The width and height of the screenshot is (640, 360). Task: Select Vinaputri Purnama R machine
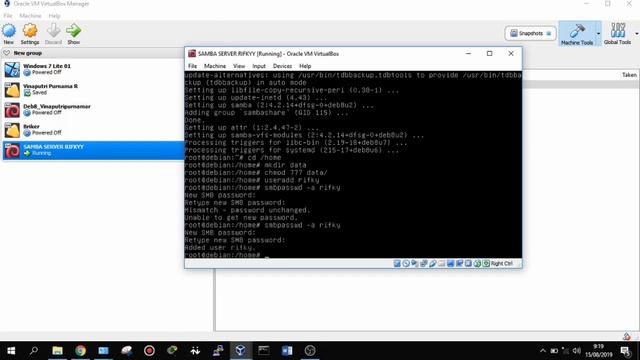click(x=93, y=89)
